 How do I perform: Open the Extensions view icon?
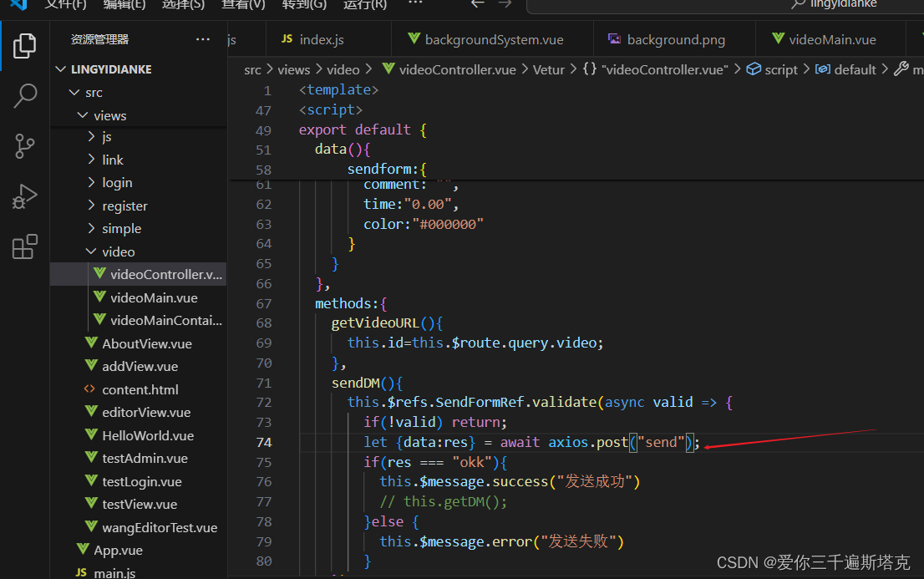coord(25,247)
